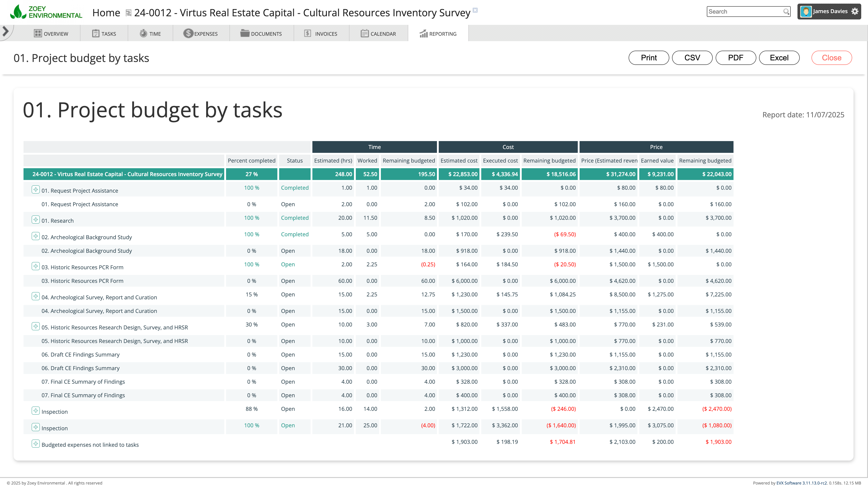Open the Expenses tab dollar coin icon
Viewport: 868px width, 487px height.
coord(188,33)
